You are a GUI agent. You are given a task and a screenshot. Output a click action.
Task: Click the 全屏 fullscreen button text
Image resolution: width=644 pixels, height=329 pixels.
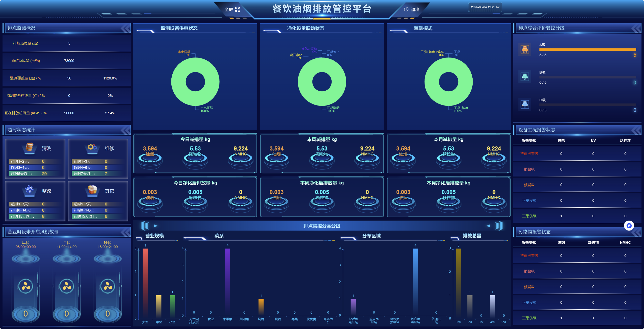[x=229, y=9]
